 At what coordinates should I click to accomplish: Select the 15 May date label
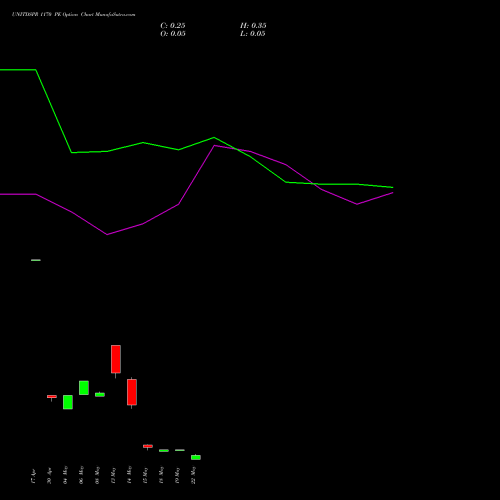point(145,475)
